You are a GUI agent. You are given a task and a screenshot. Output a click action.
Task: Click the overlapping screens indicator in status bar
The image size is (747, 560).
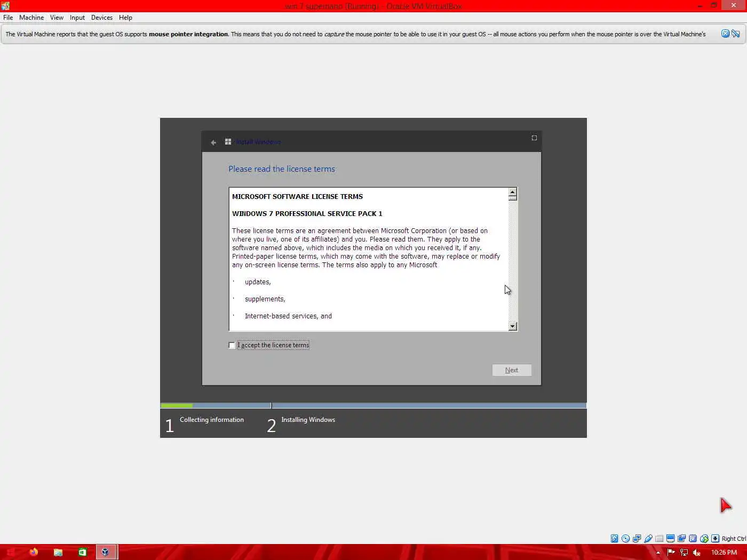coord(681,539)
